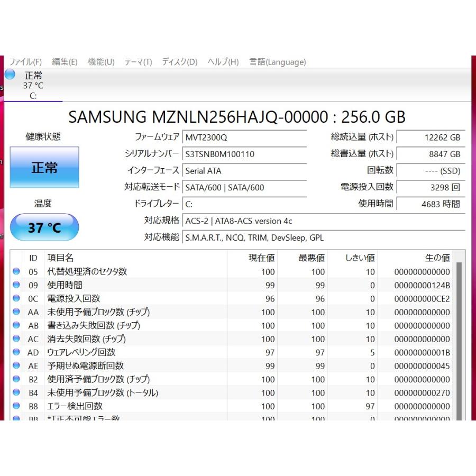The height and width of the screenshot is (476, 476).
Task: Open the 機能 menu
Action: pos(100,62)
